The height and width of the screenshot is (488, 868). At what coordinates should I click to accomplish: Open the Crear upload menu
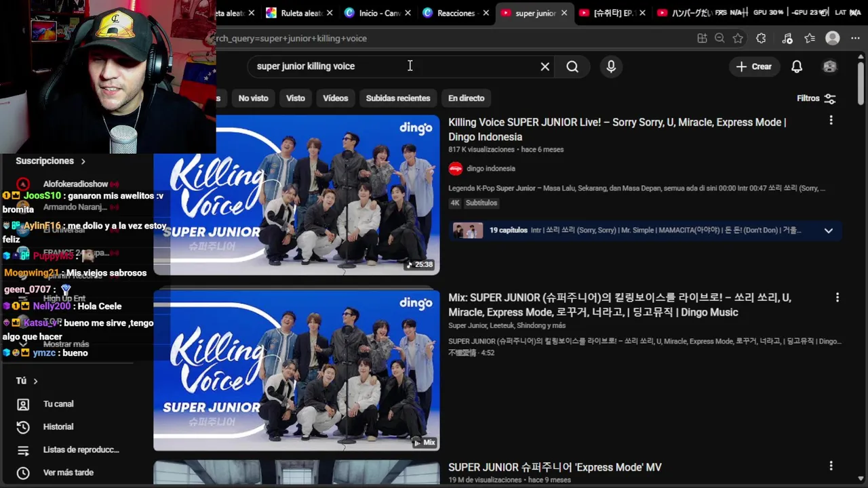(x=753, y=66)
